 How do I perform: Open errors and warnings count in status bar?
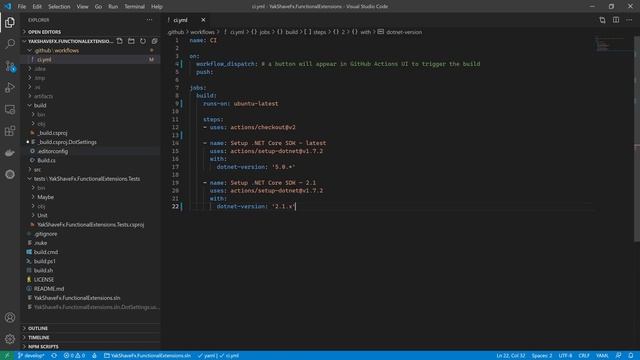pos(74,356)
